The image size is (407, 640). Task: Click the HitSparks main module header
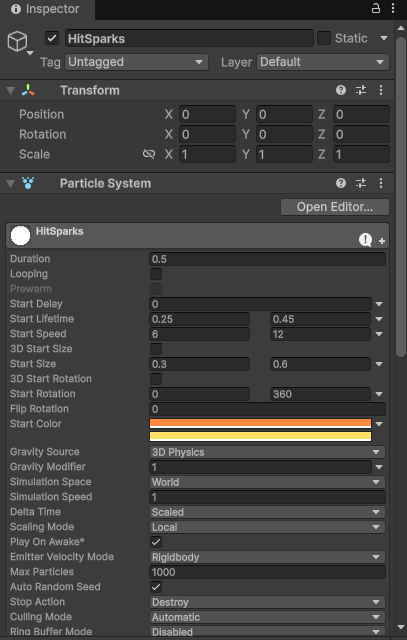(x=198, y=236)
